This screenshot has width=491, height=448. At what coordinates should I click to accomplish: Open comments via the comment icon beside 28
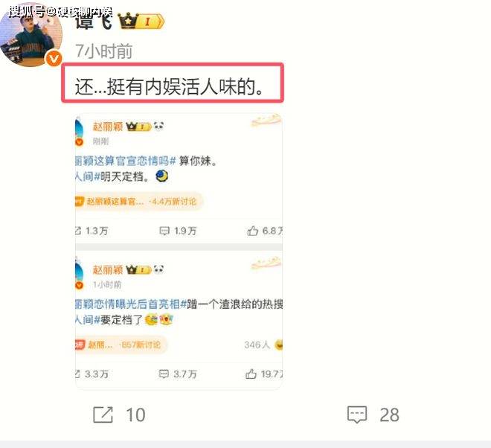pyautogui.click(x=357, y=415)
